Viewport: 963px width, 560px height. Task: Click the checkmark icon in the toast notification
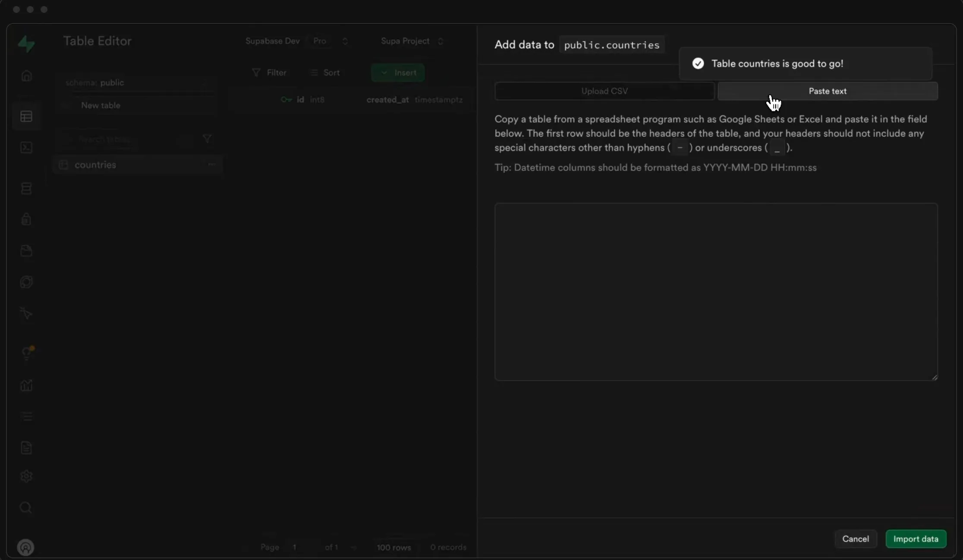point(698,63)
